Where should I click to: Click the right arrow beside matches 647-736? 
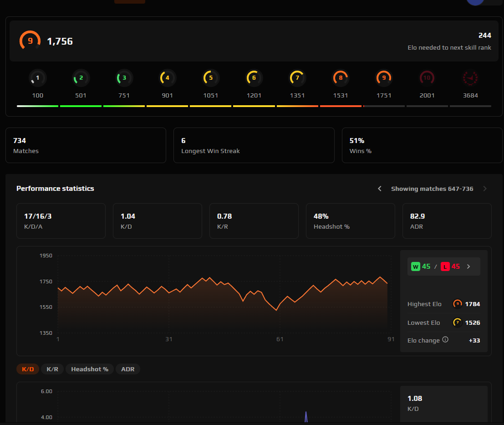[x=484, y=188]
